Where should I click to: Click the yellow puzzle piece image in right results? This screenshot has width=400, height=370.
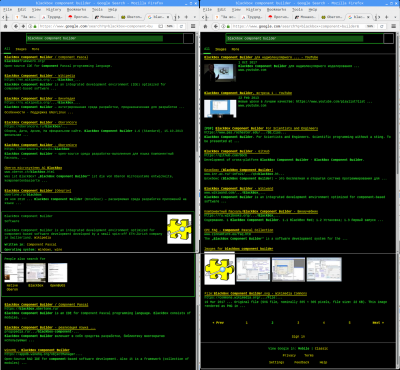219,269
